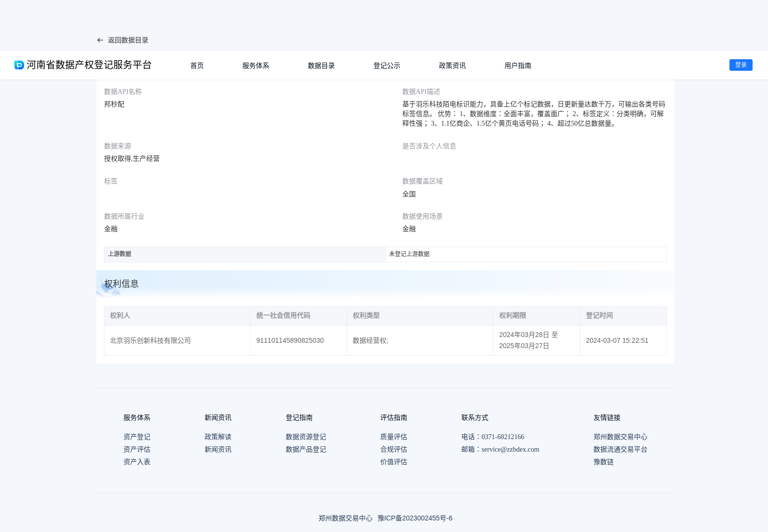The height and width of the screenshot is (532, 768).
Task: Click the 数据使用场景 label
Action: [x=423, y=216]
